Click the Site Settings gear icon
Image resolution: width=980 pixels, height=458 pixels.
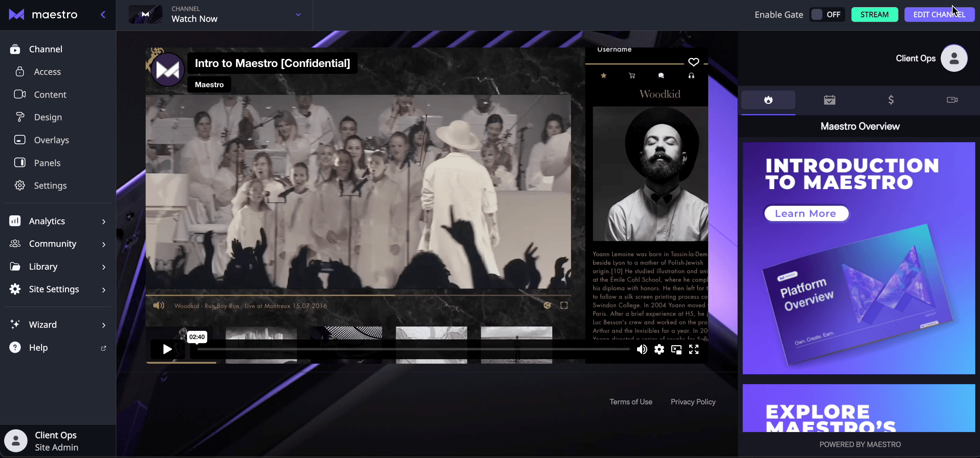15,289
